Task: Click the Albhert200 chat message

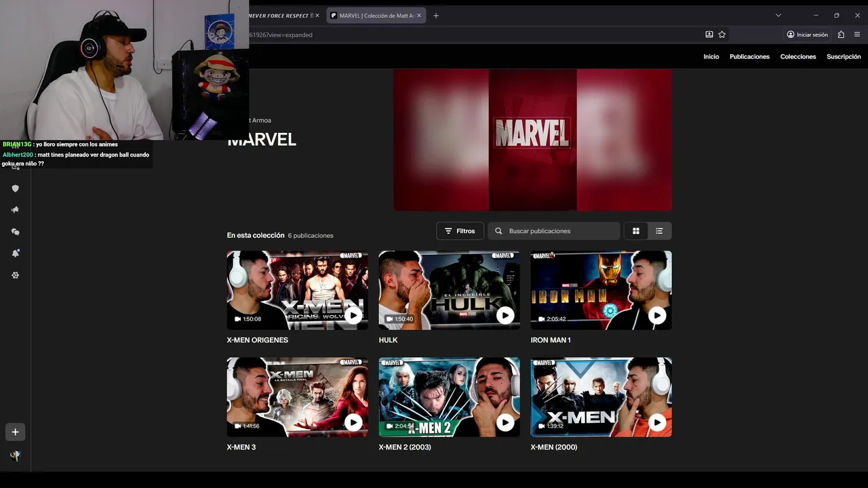Action: point(76,159)
